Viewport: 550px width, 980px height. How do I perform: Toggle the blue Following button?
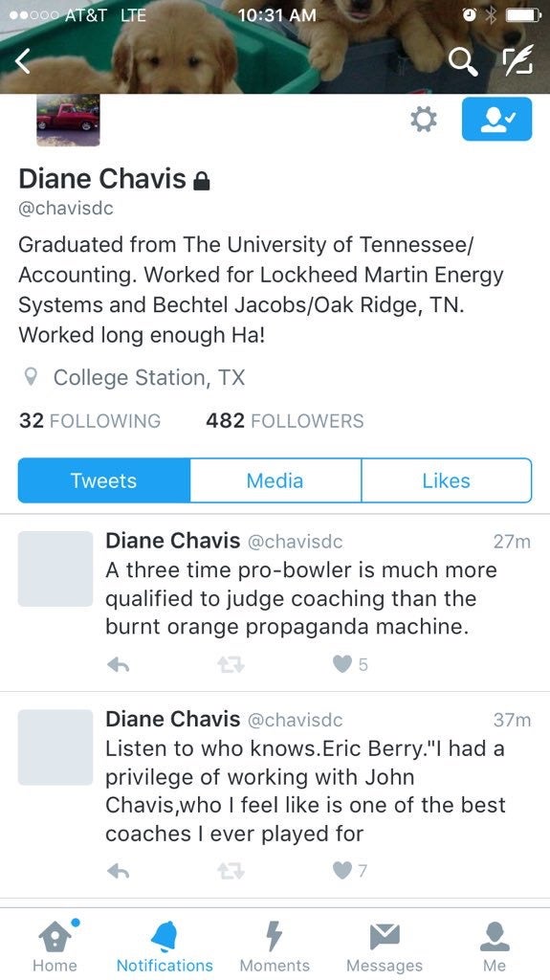click(x=496, y=119)
